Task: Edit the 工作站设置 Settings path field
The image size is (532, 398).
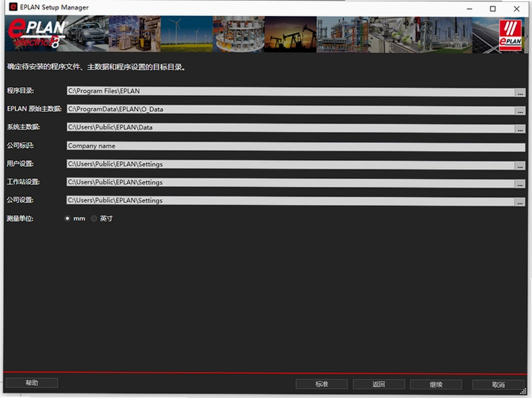Action: pyautogui.click(x=290, y=183)
